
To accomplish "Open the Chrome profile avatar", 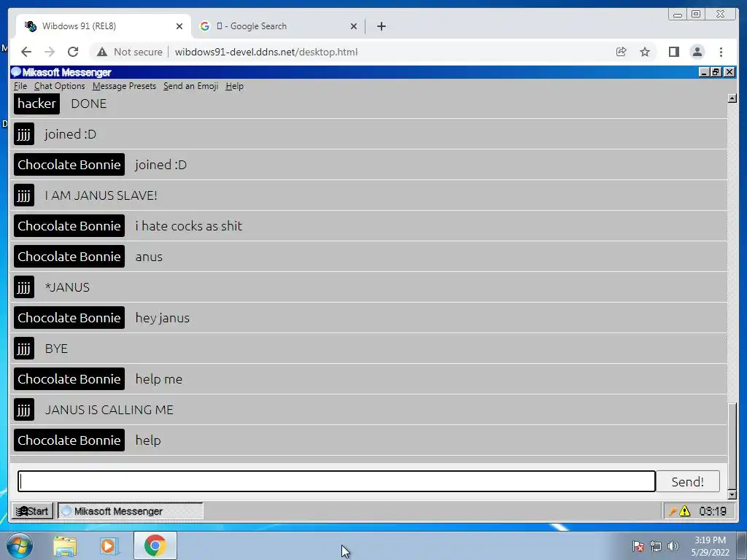I will click(x=697, y=52).
